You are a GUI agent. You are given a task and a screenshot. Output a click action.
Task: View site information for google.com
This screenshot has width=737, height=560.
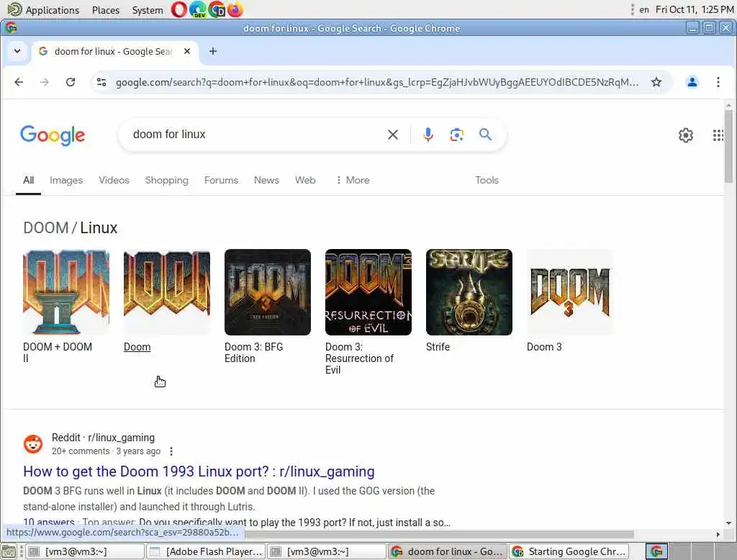coord(101,82)
